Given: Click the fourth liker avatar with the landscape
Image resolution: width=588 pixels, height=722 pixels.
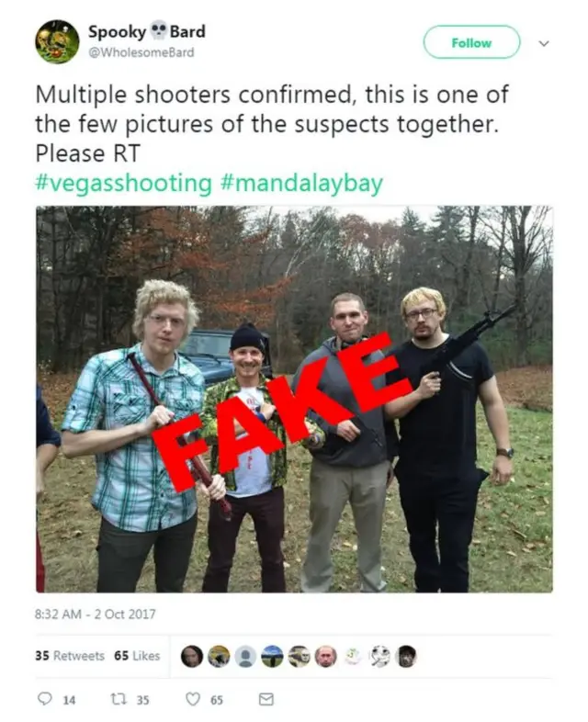Looking at the screenshot, I should point(272,656).
